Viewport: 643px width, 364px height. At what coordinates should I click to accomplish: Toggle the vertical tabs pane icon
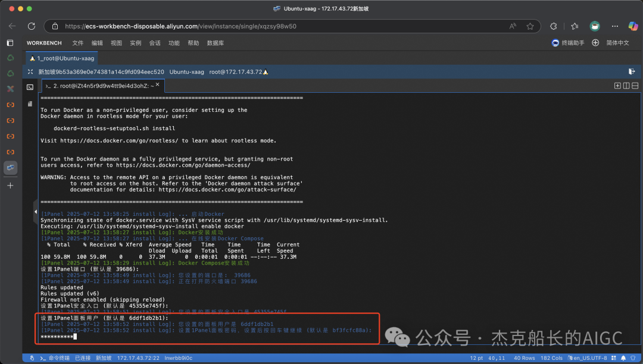pyautogui.click(x=10, y=43)
